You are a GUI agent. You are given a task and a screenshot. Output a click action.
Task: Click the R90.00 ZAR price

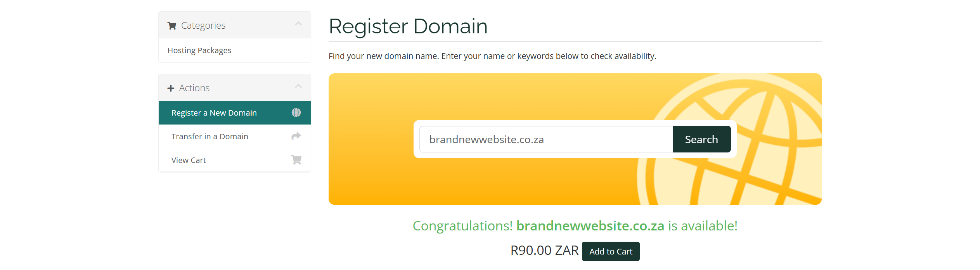click(x=544, y=251)
